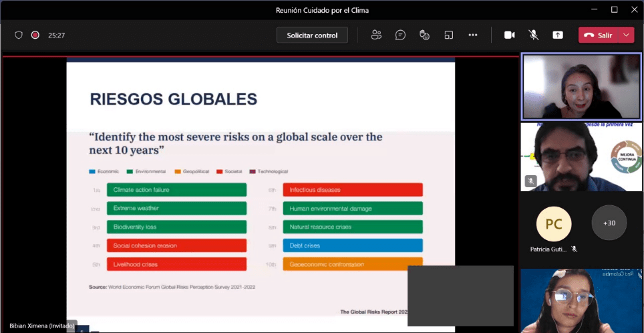Image resolution: width=644 pixels, height=333 pixels.
Task: Maximize the Teams meeting window
Action: point(614,9)
